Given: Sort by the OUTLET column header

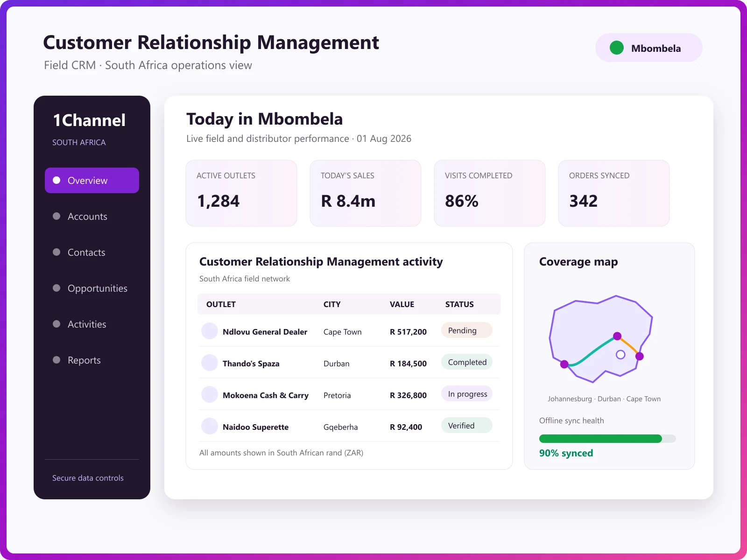Looking at the screenshot, I should (221, 304).
